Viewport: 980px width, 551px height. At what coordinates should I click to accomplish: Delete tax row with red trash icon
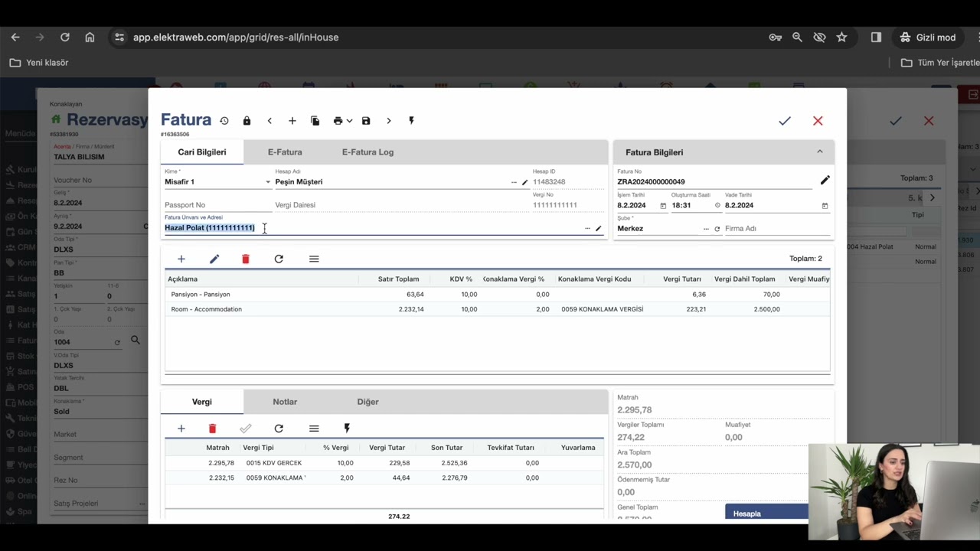(x=212, y=429)
